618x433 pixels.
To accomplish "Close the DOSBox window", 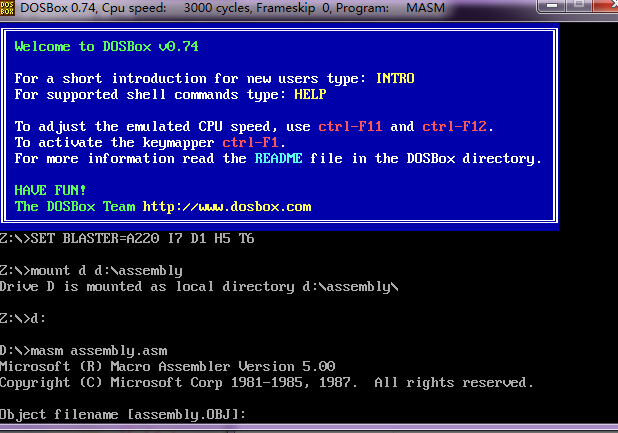I will [605, 6].
